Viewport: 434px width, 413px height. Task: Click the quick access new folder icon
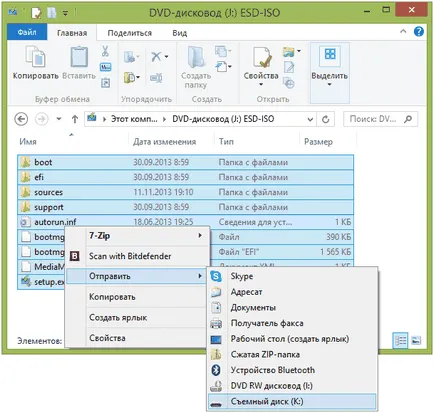(x=52, y=13)
